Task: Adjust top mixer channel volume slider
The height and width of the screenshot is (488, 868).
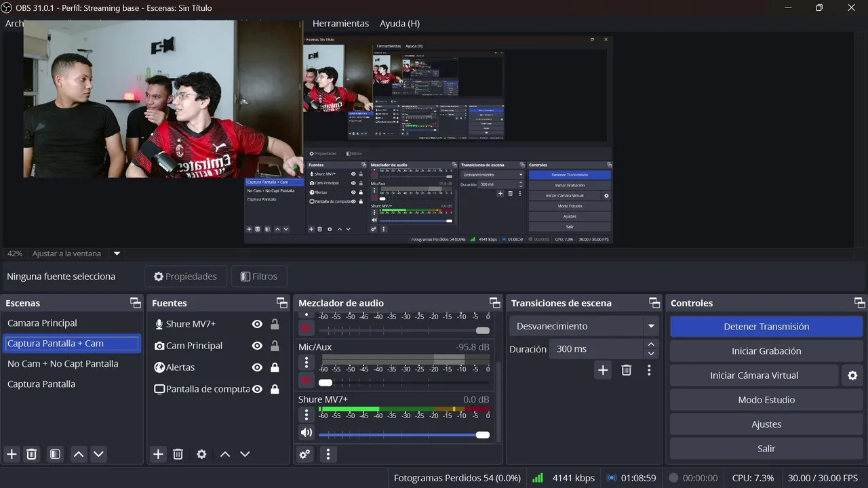Action: pos(403,331)
